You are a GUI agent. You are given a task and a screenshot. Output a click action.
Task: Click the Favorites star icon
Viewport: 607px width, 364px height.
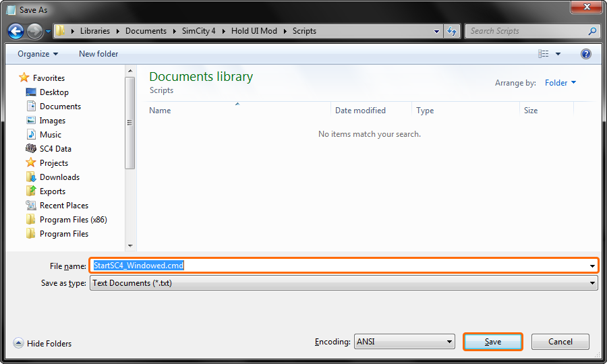(24, 78)
